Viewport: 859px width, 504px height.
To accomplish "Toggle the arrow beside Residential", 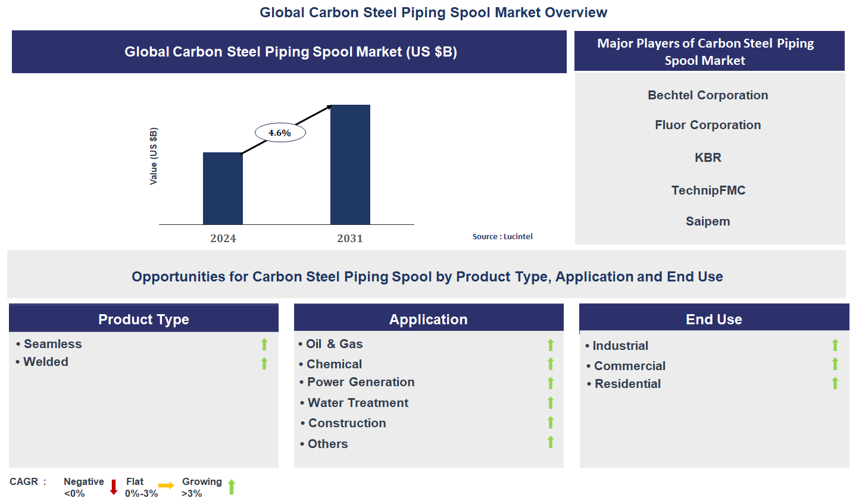I will click(x=836, y=383).
